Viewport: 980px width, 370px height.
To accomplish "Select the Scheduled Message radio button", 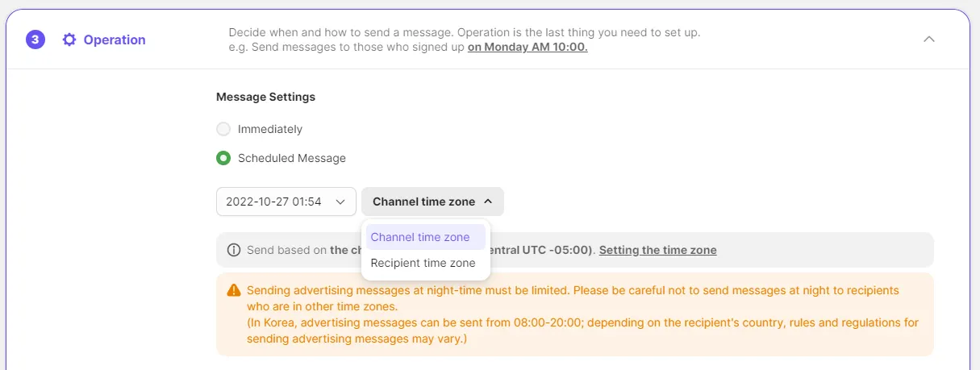I will [223, 158].
